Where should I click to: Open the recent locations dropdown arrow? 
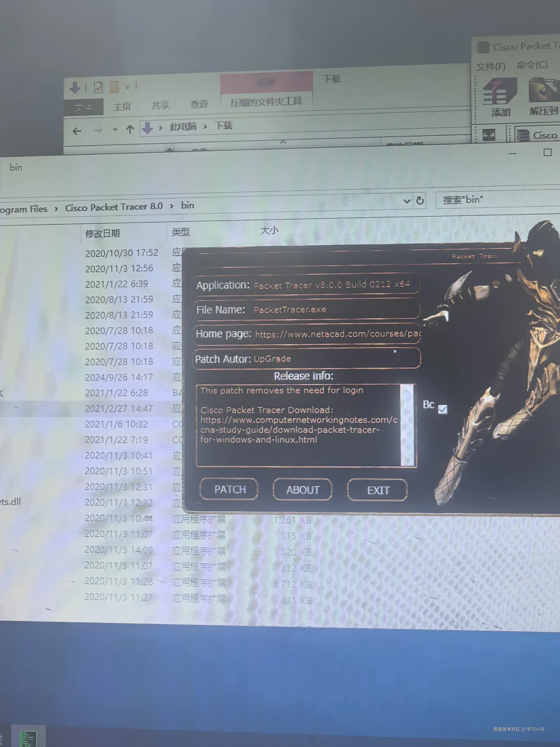pyautogui.click(x=115, y=129)
